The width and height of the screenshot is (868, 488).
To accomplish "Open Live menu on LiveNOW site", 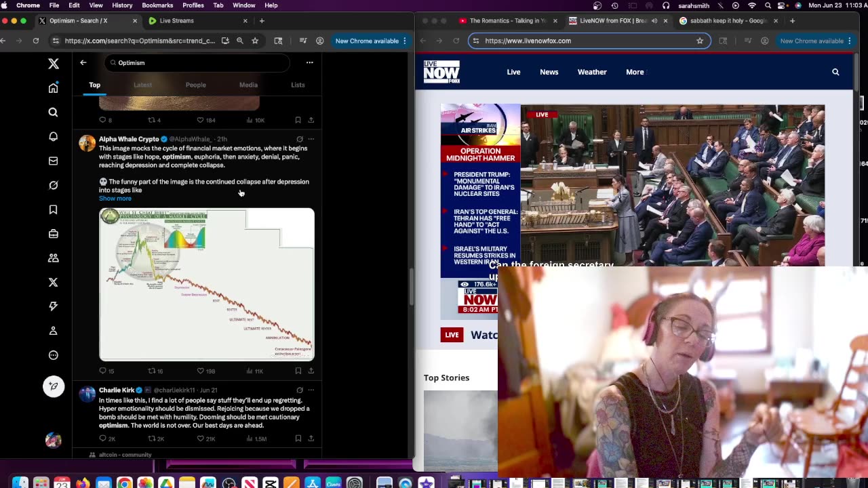I will pos(513,72).
